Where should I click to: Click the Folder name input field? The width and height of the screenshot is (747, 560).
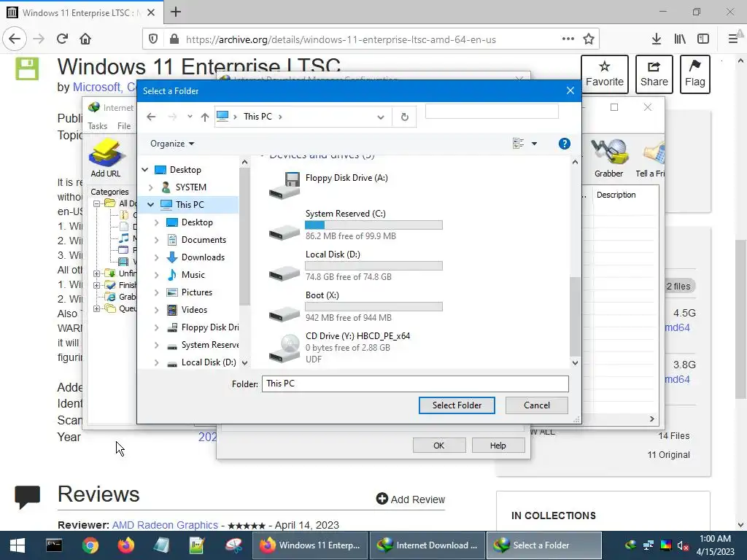415,384
